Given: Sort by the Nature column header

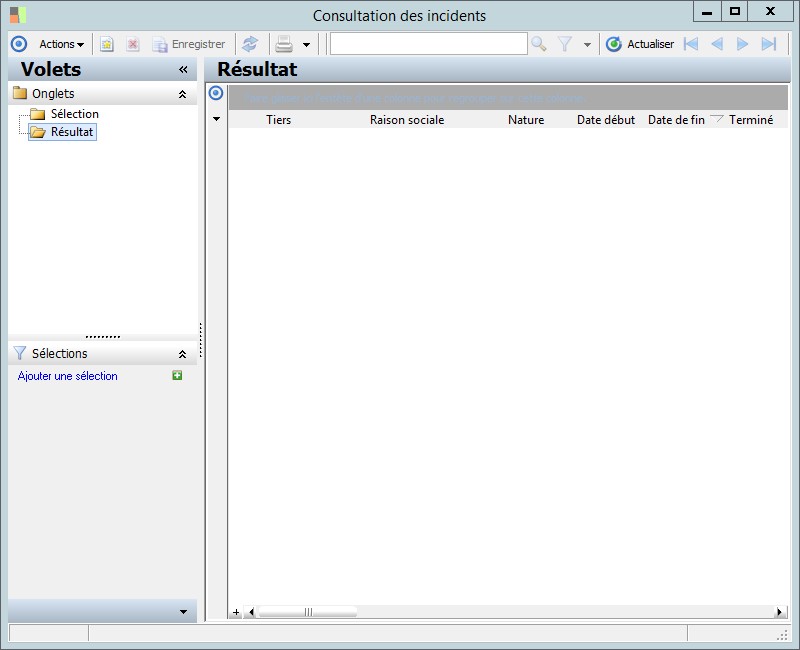Looking at the screenshot, I should tap(526, 120).
